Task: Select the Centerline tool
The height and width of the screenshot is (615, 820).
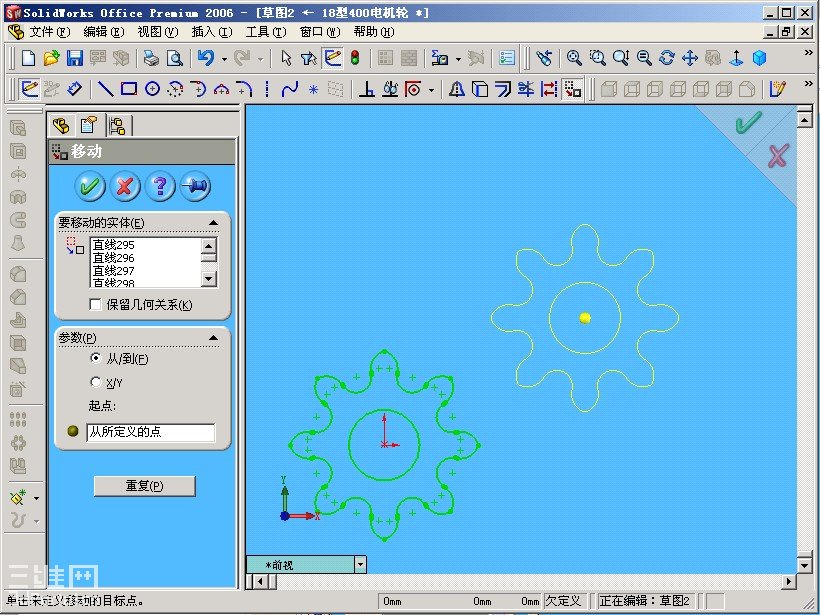Action: coord(267,89)
